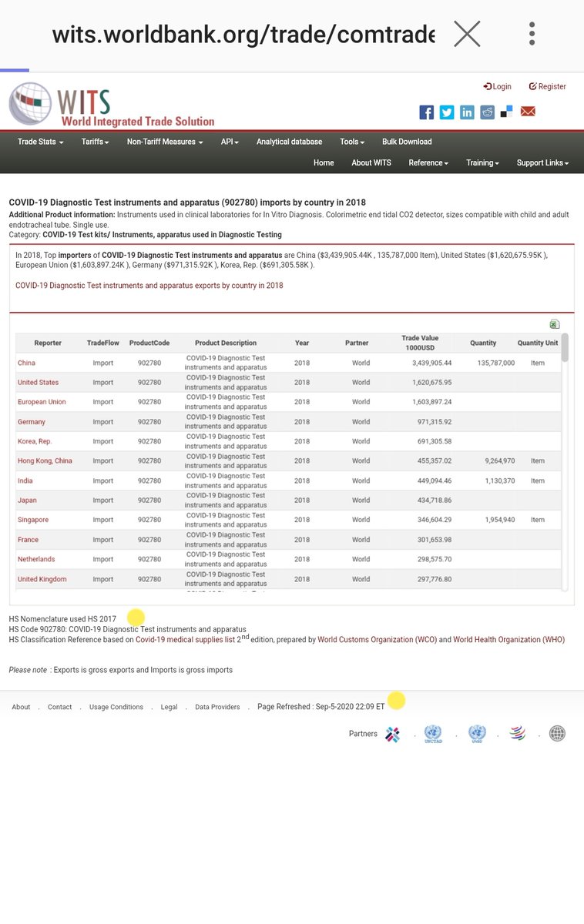Viewport: 584px width, 924px height.
Task: Open World Bank globe partner logo
Action: pos(557,734)
